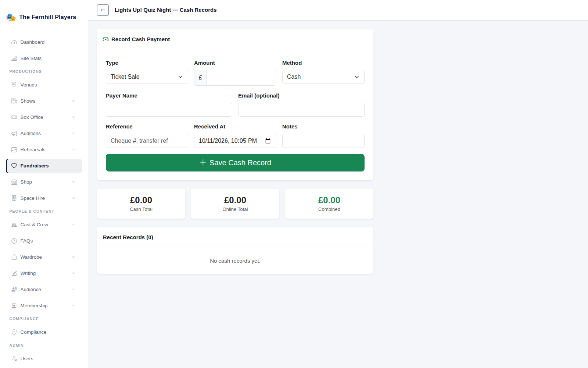
Task: Focus the Reference field with cheque placeholder
Action: click(x=147, y=141)
